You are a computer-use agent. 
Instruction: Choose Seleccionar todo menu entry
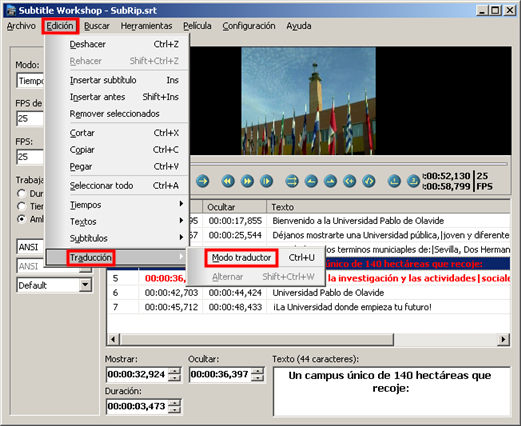[117, 185]
